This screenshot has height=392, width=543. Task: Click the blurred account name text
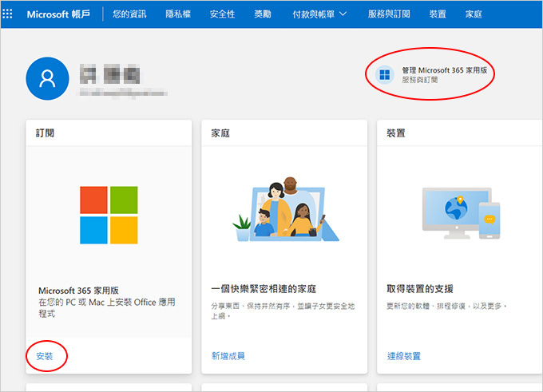[x=109, y=73]
